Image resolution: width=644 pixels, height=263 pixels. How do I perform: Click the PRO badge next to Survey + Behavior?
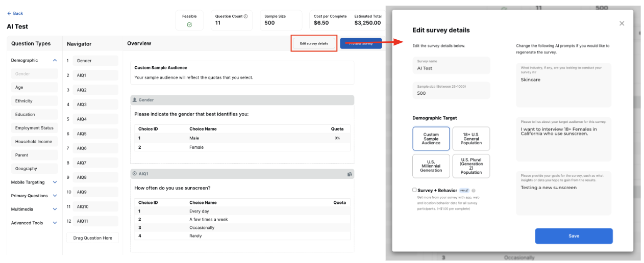click(464, 191)
